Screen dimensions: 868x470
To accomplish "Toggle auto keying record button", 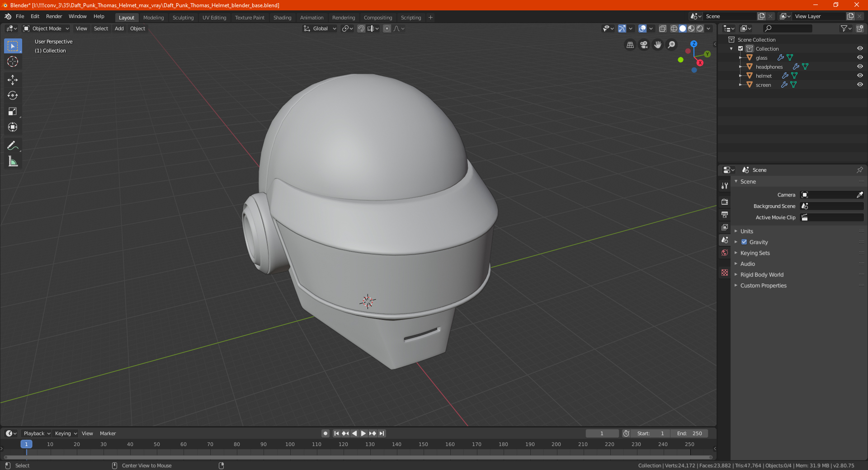I will pos(325,433).
